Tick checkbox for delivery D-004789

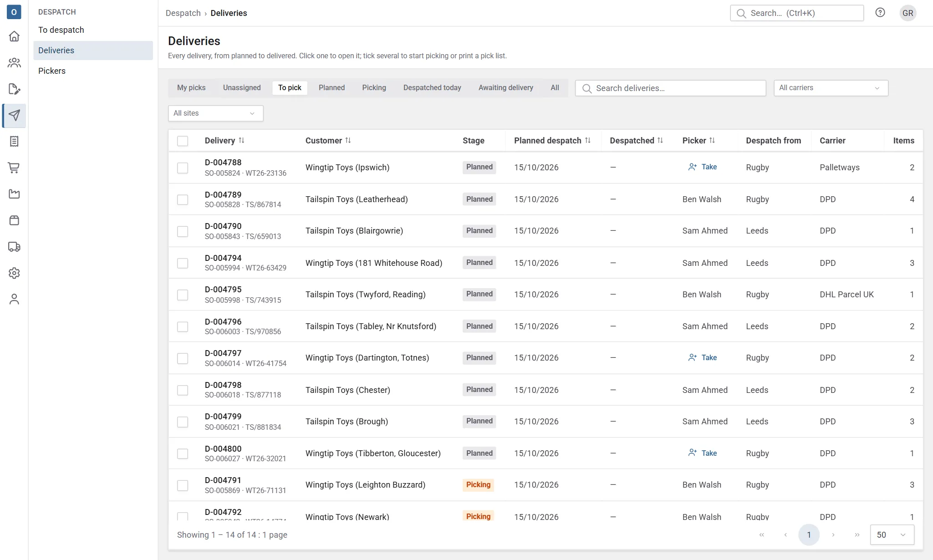click(183, 199)
